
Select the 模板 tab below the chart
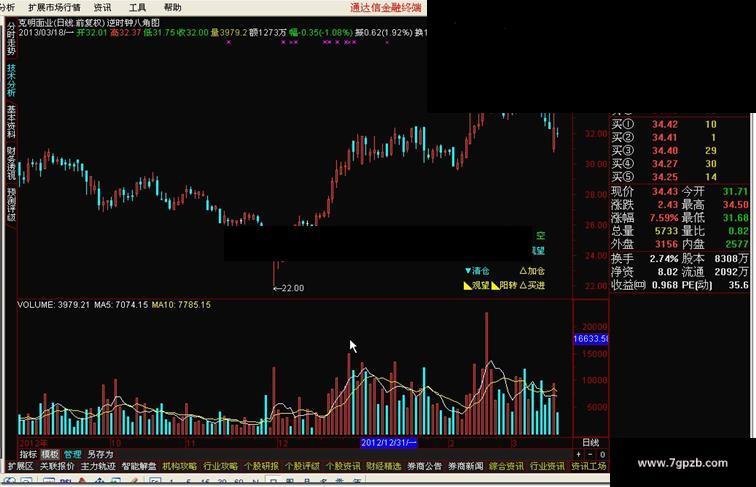50,454
